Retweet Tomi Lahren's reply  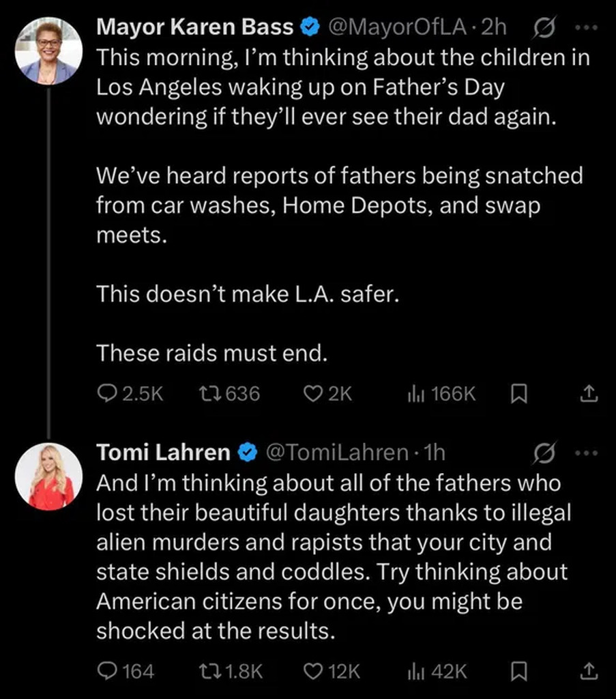[207, 671]
